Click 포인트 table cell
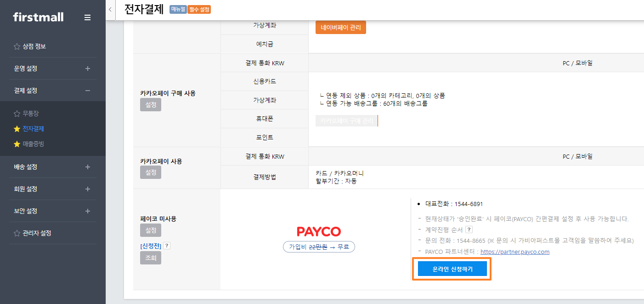The image size is (644, 304). tap(265, 138)
